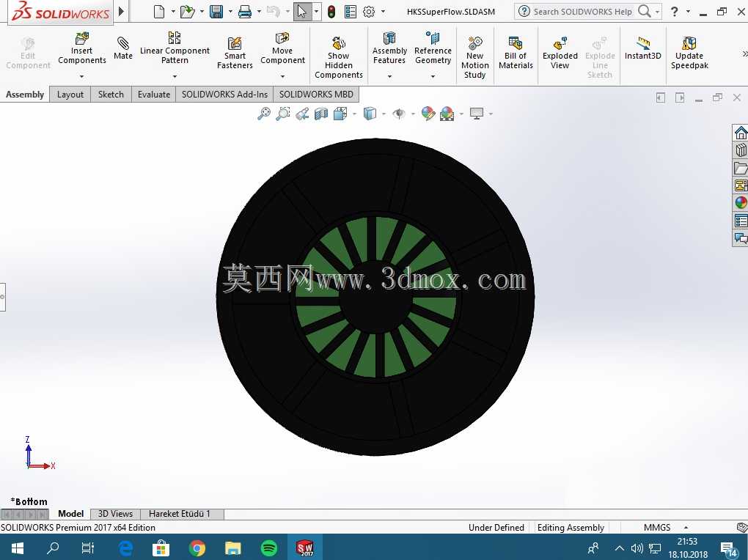This screenshot has height=560, width=748.
Task: Toggle Instant3D mode
Action: (643, 48)
